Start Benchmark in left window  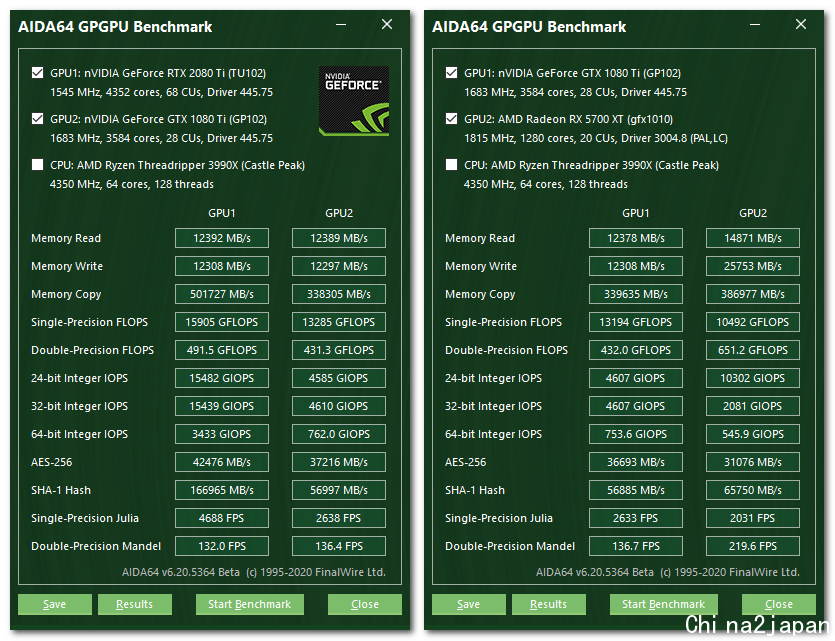point(250,604)
